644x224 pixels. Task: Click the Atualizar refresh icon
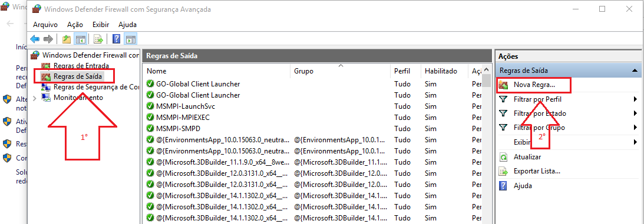503,157
